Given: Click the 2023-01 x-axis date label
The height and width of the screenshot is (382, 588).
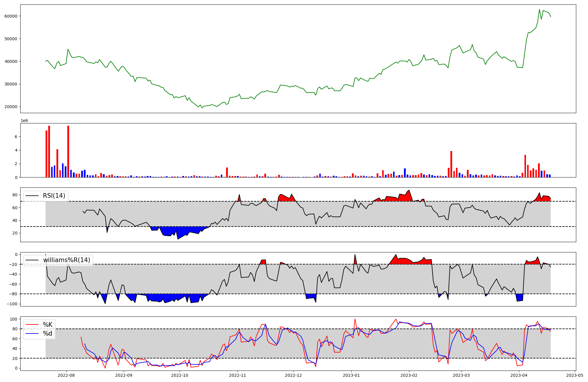Looking at the screenshot, I should click(x=351, y=375).
